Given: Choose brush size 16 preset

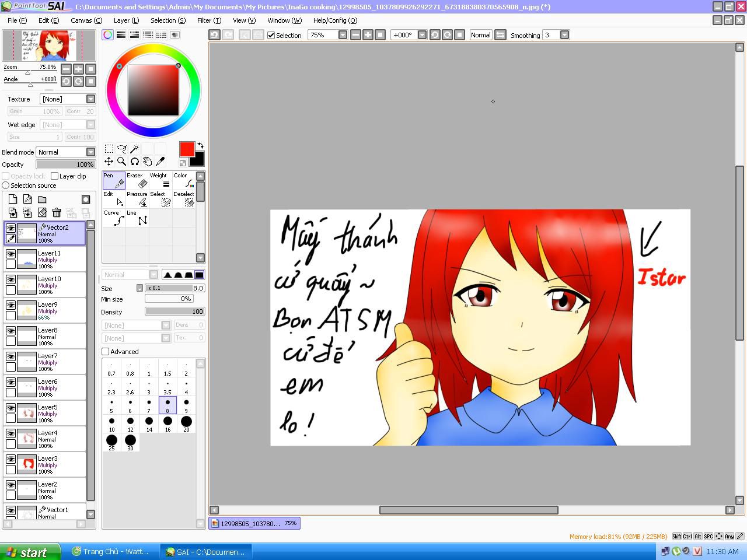Looking at the screenshot, I should click(x=167, y=423).
